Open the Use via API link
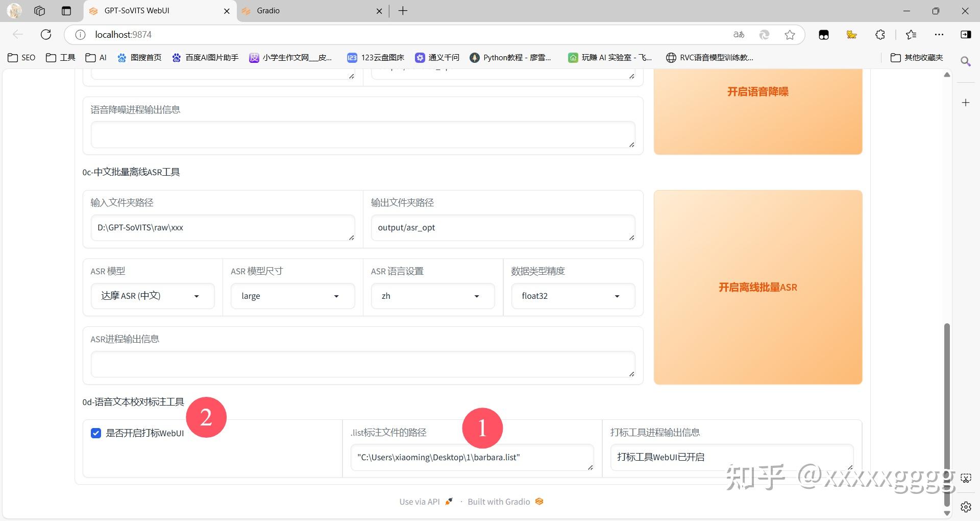 (x=419, y=501)
